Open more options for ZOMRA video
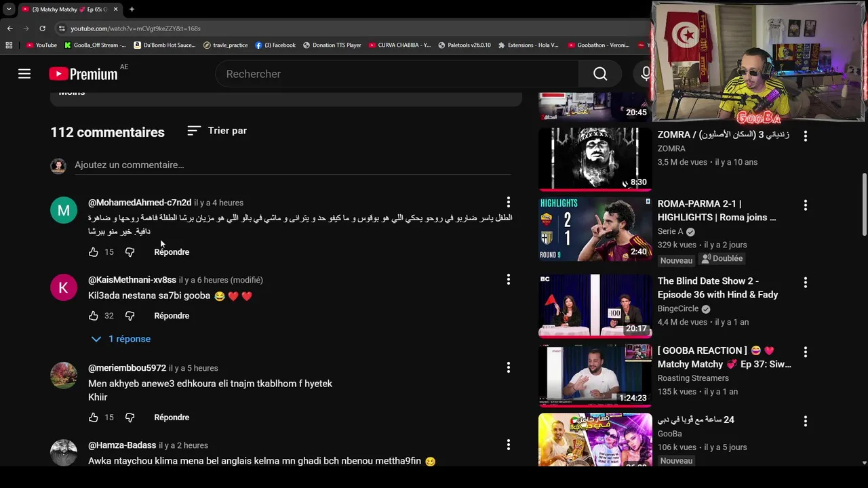The height and width of the screenshot is (488, 868). click(805, 136)
